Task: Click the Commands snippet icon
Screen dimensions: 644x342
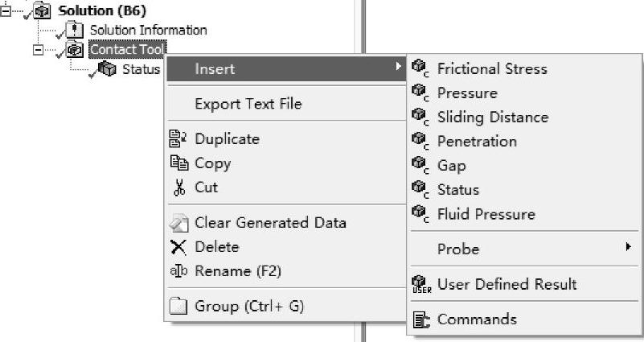Action: (x=421, y=320)
